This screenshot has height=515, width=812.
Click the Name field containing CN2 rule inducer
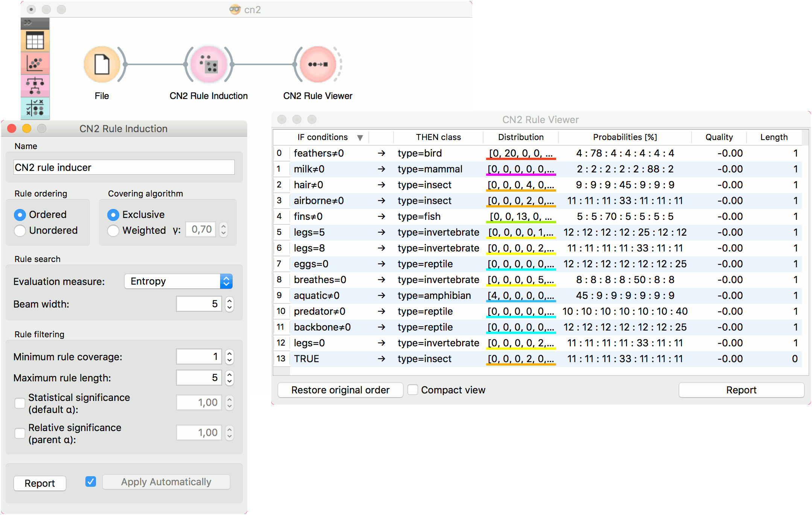[123, 167]
